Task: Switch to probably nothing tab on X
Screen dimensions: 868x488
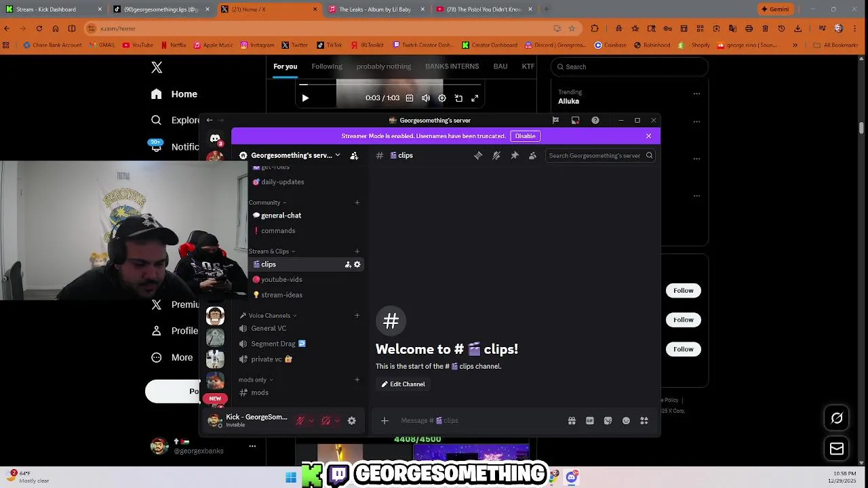Action: pyautogui.click(x=384, y=66)
